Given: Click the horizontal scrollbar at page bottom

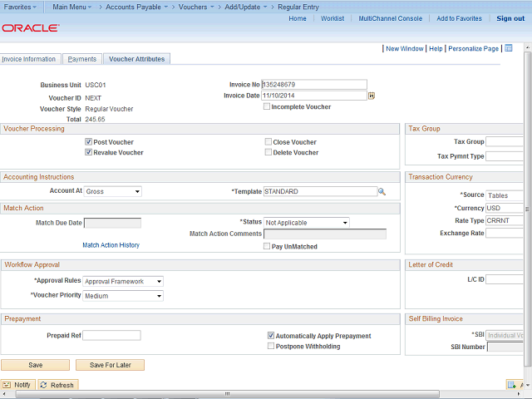Looking at the screenshot, I should click(227, 394).
